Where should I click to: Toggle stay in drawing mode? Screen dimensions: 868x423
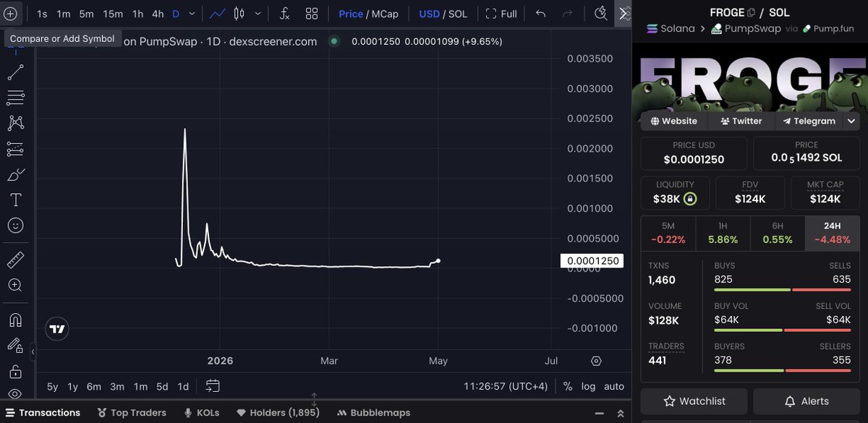[15, 346]
